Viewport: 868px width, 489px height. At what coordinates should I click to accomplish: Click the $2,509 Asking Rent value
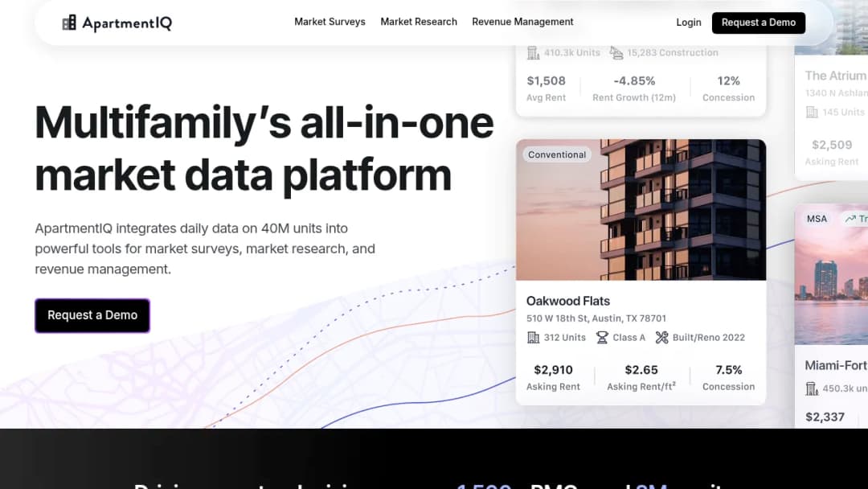pos(832,145)
